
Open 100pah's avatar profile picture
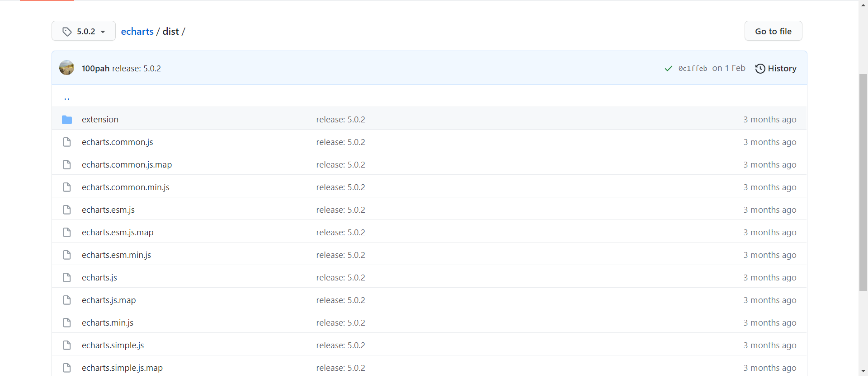67,68
